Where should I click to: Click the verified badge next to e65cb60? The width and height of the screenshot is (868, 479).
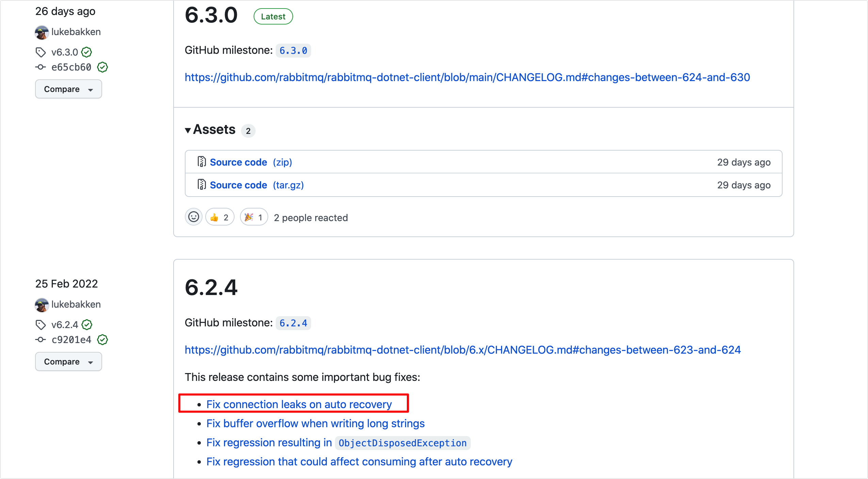pos(102,67)
